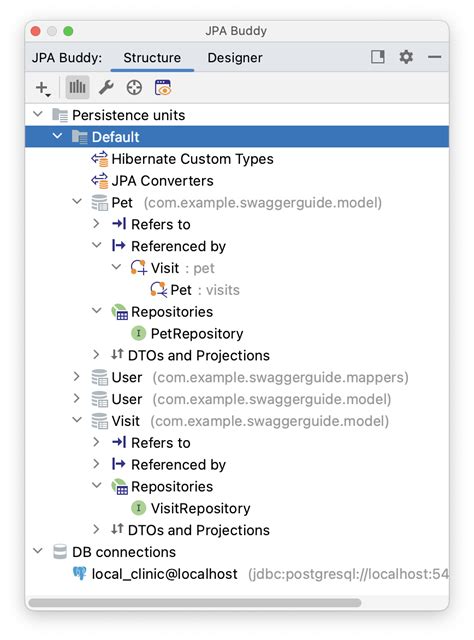
Task: Collapse the Visit entity node
Action: 77,420
